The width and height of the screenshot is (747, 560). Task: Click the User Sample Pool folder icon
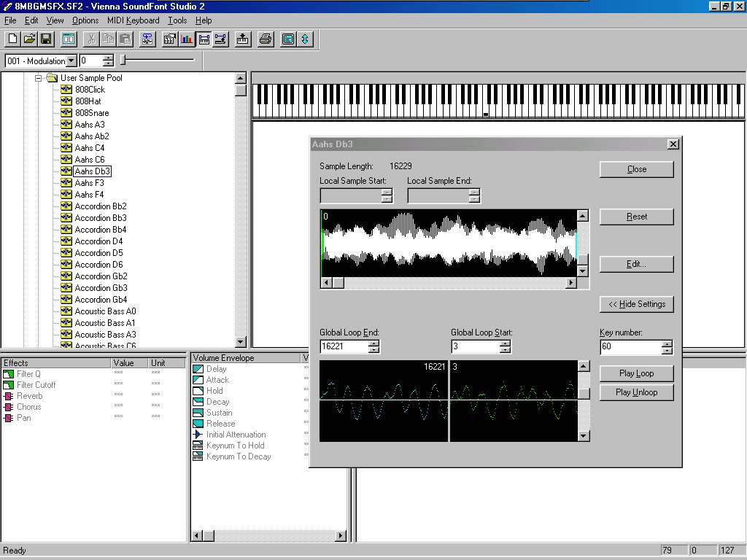pyautogui.click(x=52, y=77)
